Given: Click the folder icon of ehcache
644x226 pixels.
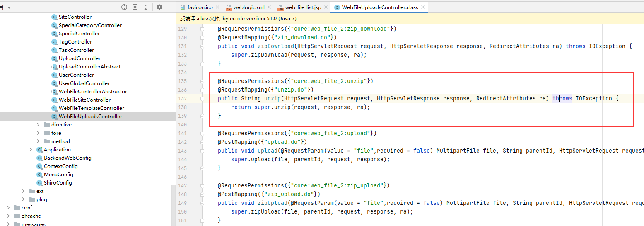Looking at the screenshot, I should pos(17,216).
